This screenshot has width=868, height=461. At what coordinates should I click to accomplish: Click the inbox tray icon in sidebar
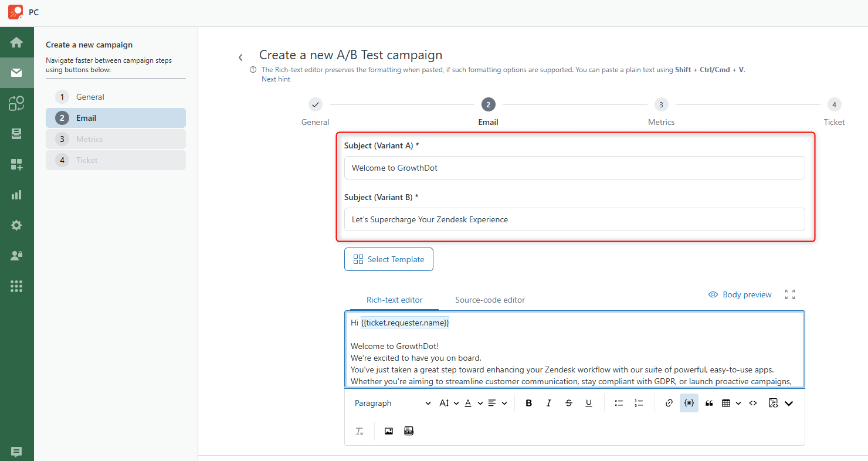pos(16,134)
